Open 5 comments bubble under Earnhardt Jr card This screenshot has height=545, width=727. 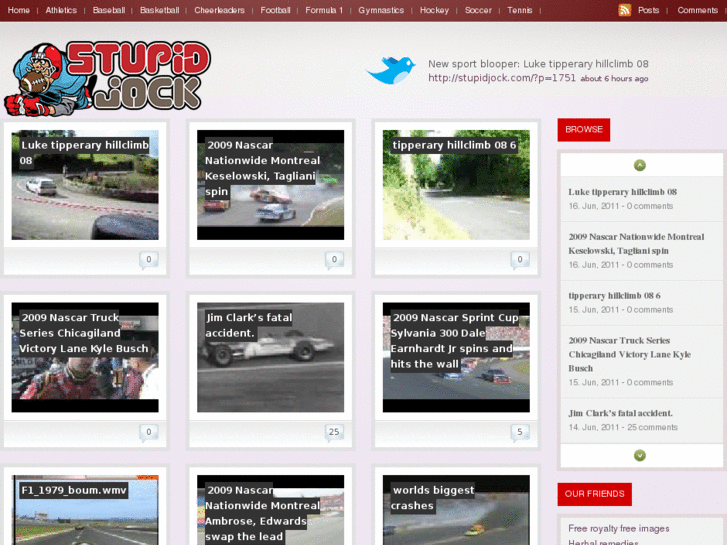click(x=520, y=432)
